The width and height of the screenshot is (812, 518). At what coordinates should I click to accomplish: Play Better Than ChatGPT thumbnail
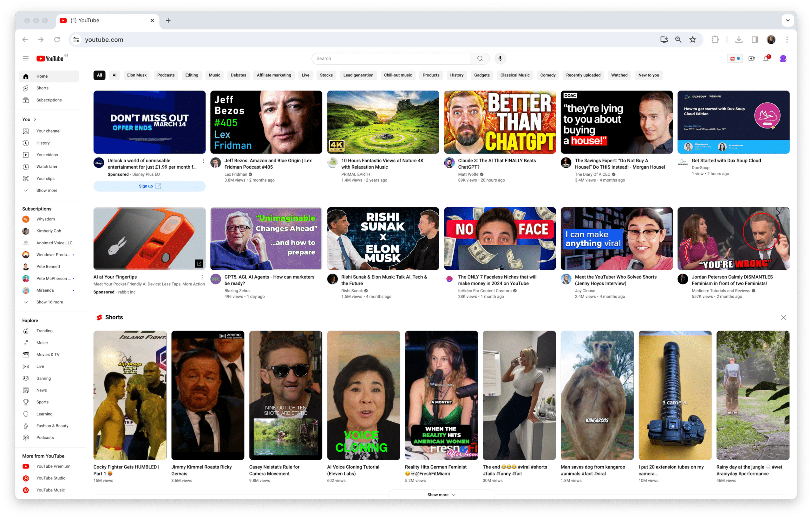(x=500, y=122)
